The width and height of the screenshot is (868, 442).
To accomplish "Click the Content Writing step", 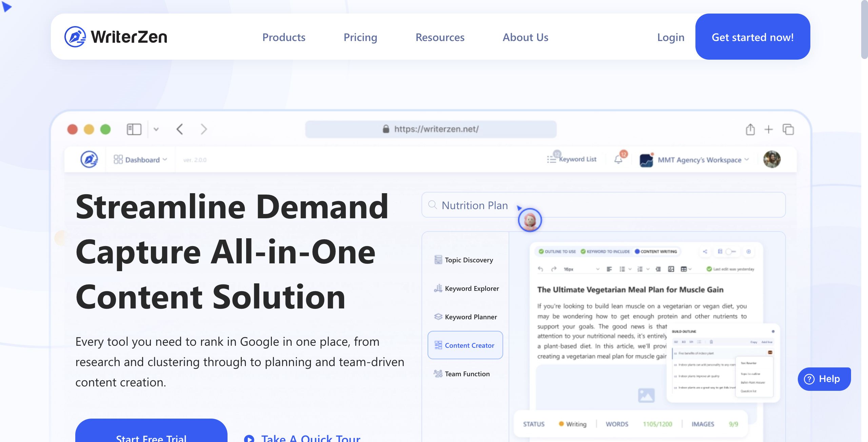I will (656, 252).
